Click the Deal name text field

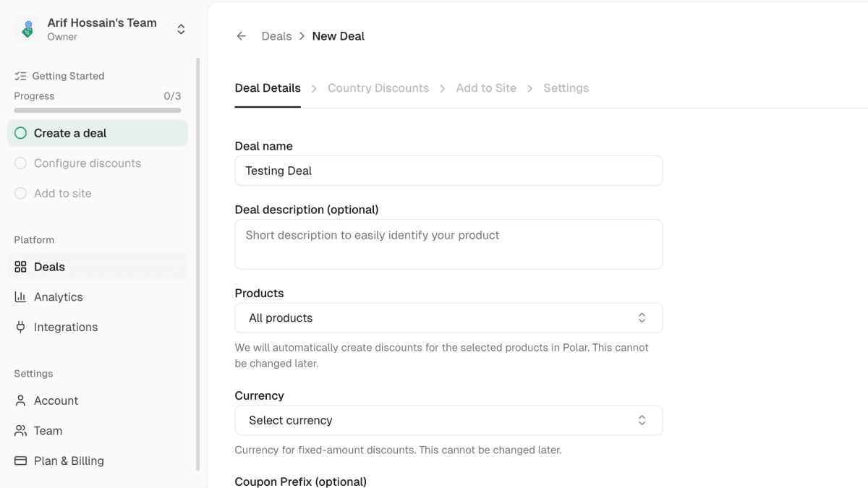point(448,171)
